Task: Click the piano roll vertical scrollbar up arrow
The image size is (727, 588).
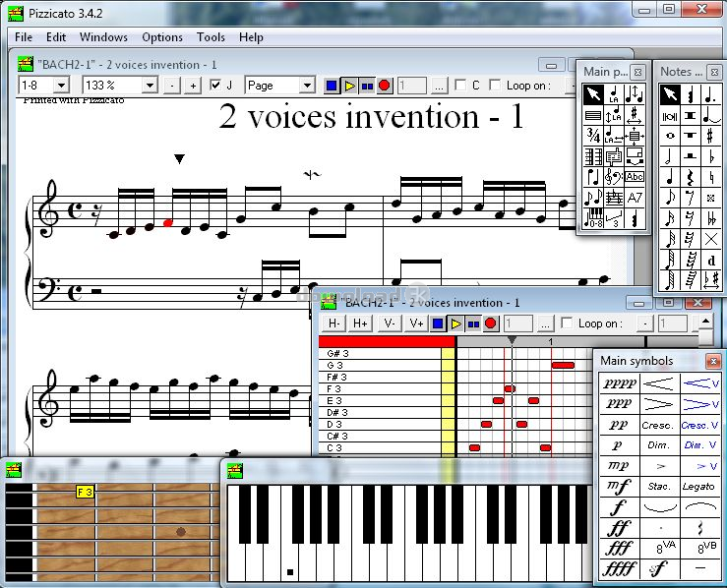Action: point(705,321)
